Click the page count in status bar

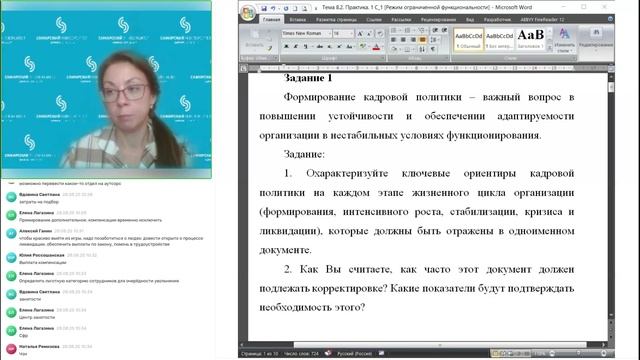259,353
